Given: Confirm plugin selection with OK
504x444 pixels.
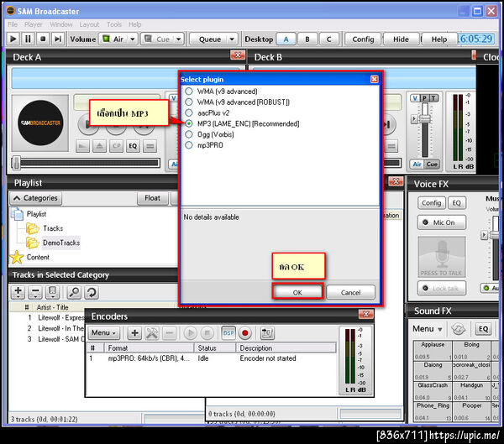Looking at the screenshot, I should pos(297,292).
